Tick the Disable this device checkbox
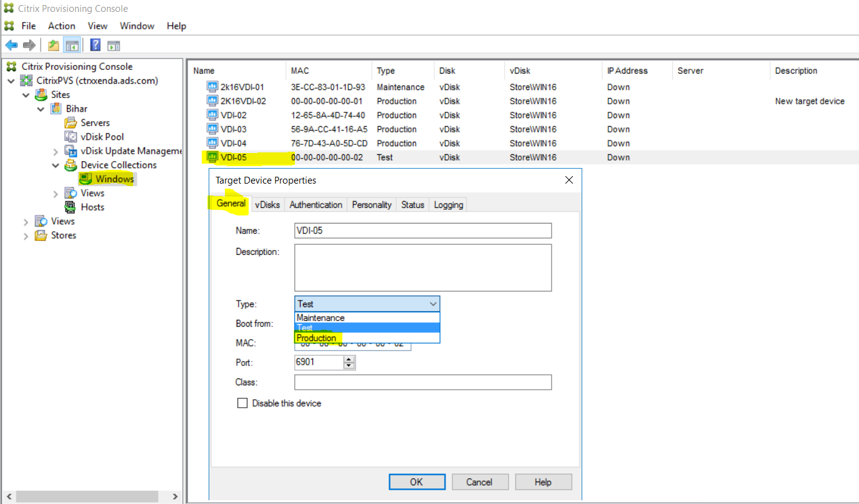859x504 pixels. (242, 403)
